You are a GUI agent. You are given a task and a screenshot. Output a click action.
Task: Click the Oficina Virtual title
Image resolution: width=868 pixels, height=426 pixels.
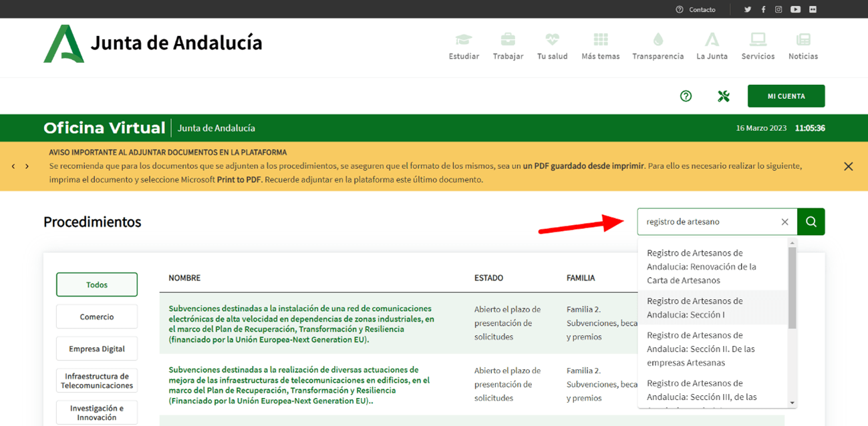(x=104, y=128)
